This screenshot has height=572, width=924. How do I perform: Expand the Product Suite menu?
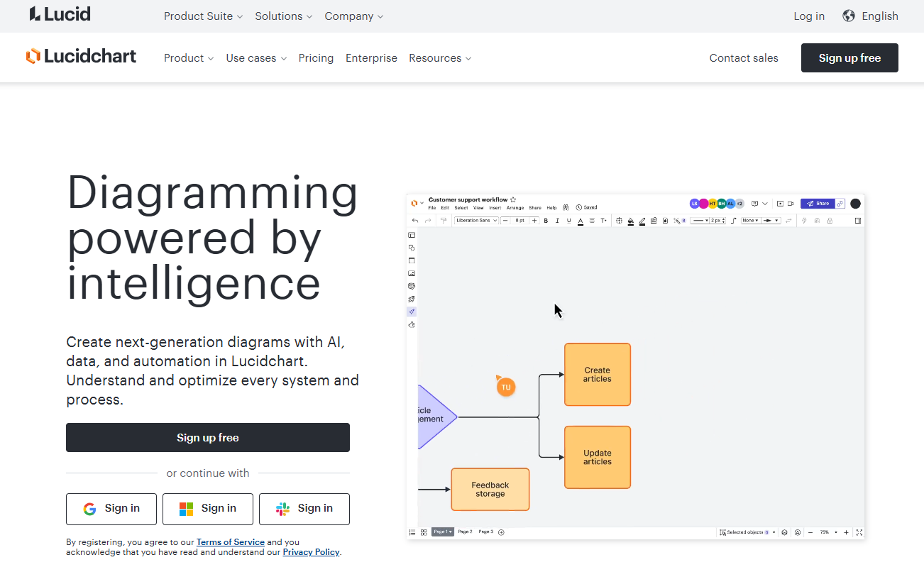(x=203, y=16)
